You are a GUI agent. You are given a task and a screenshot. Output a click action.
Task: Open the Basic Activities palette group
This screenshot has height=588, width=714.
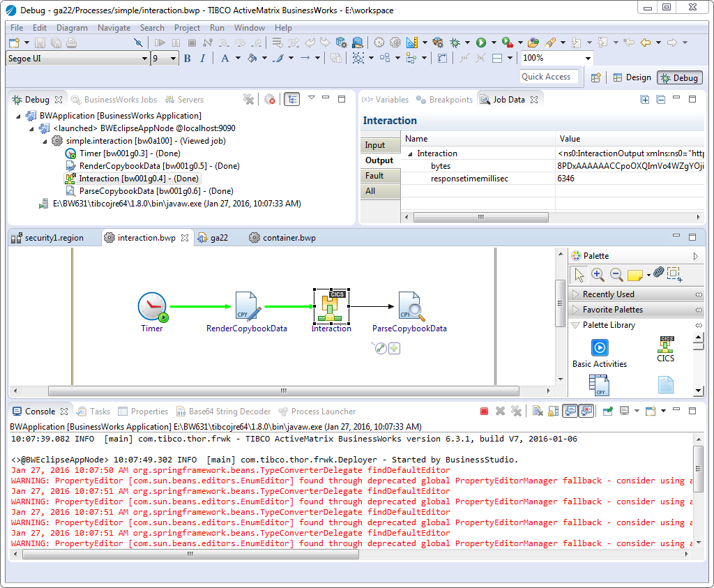[600, 354]
